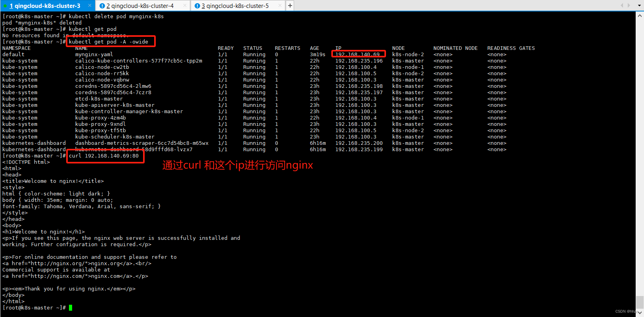Switch to the qingcloud-k8s-cluster-4 session tab
The width and height of the screenshot is (644, 317).
[x=142, y=6]
